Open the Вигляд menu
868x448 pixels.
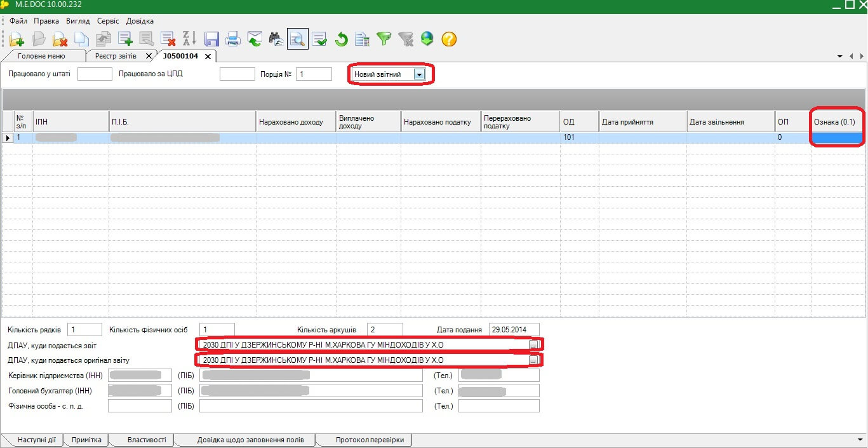(79, 21)
